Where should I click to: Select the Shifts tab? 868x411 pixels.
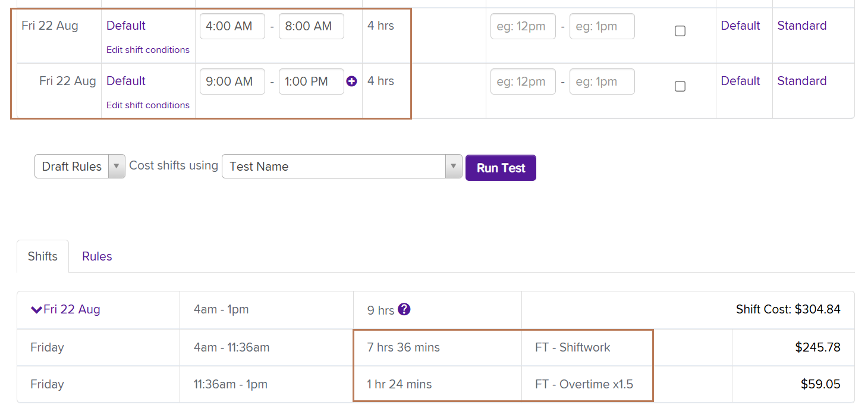pos(43,256)
